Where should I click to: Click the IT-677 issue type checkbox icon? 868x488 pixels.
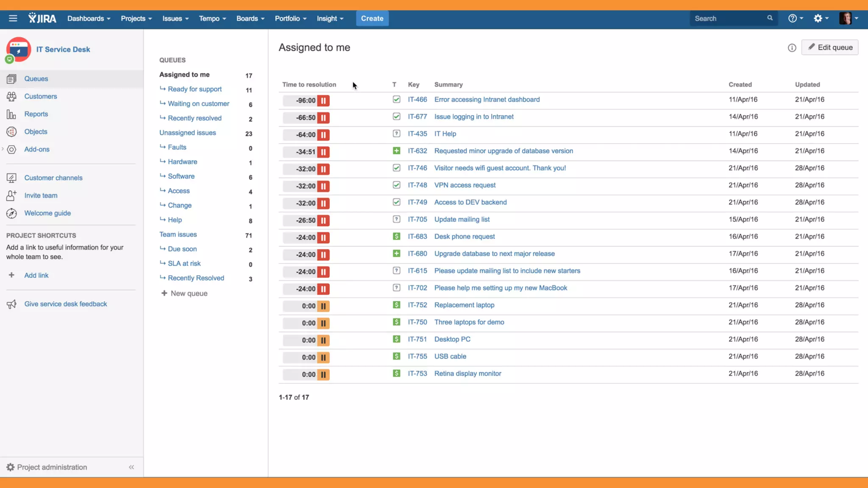coord(396,116)
